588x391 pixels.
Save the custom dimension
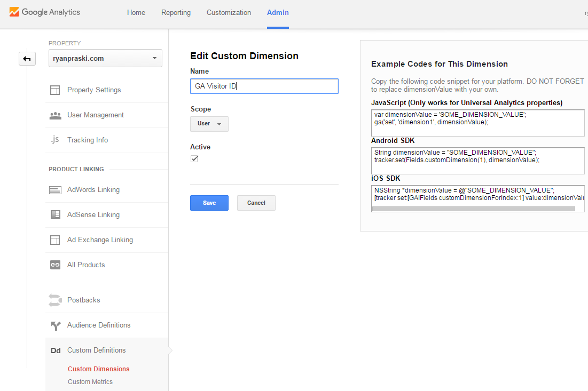pos(209,203)
